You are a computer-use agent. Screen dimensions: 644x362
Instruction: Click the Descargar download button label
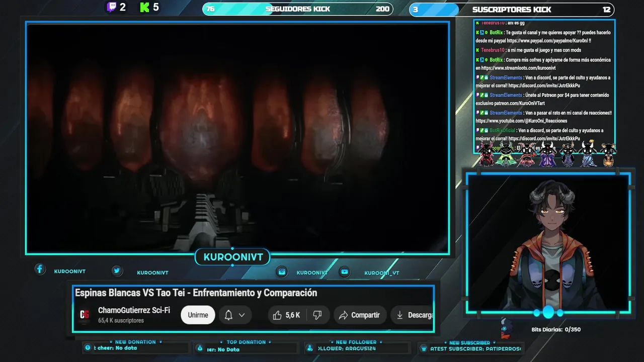[421, 315]
